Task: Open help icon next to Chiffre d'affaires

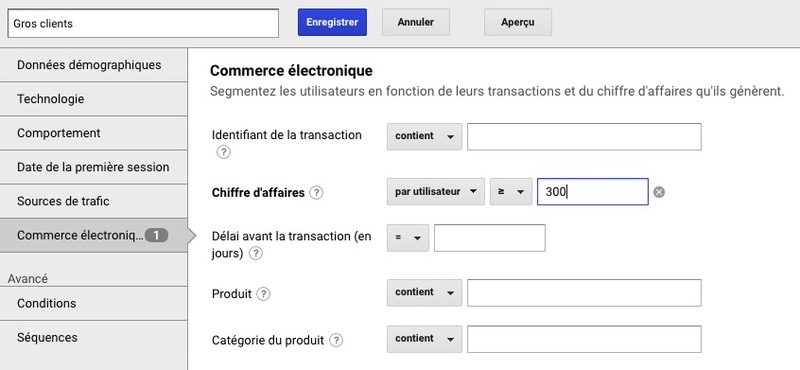Action: (316, 192)
